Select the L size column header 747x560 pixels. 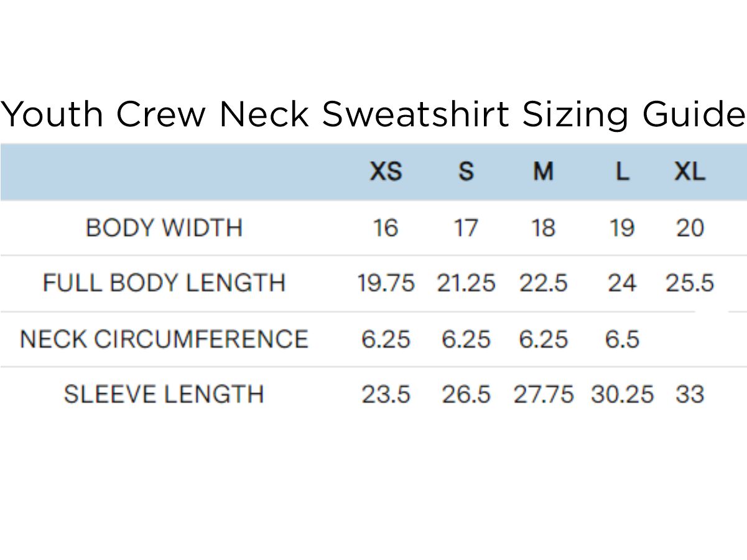point(622,171)
